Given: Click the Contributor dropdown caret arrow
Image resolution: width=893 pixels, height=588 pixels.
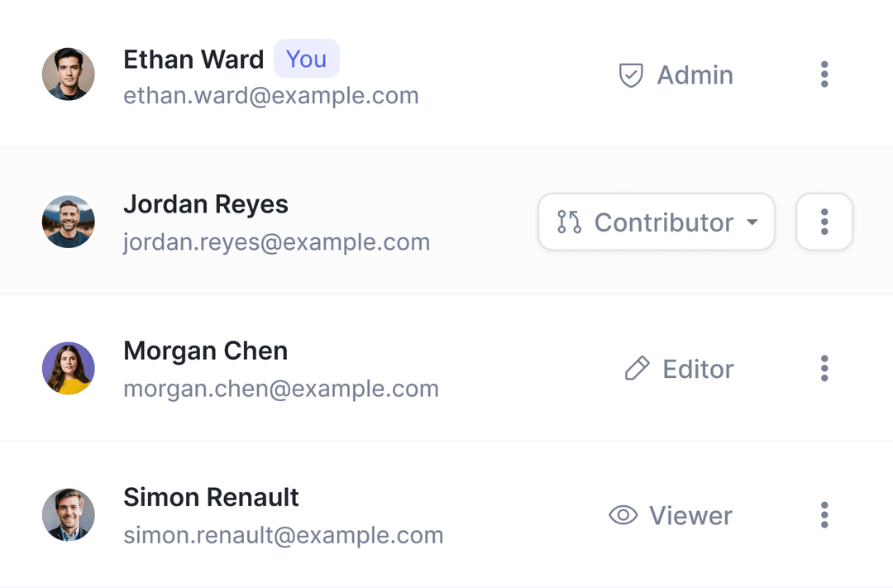Looking at the screenshot, I should point(752,222).
